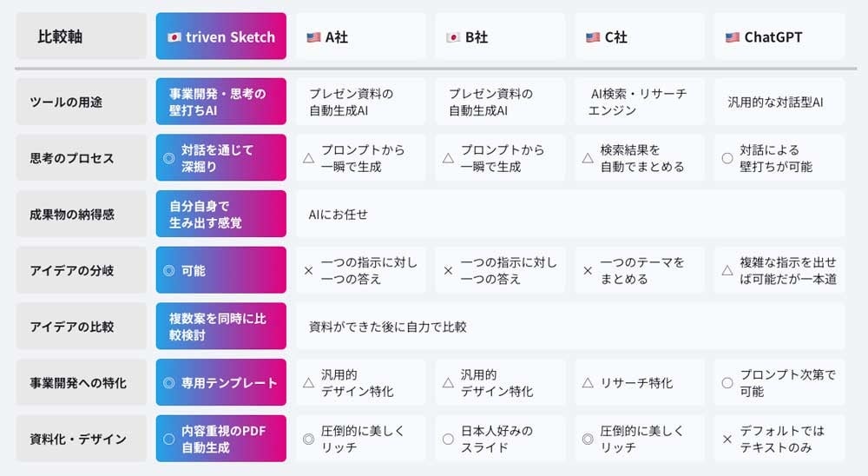Select the Japan flag next to B社
The width and height of the screenshot is (868, 476).
(452, 37)
